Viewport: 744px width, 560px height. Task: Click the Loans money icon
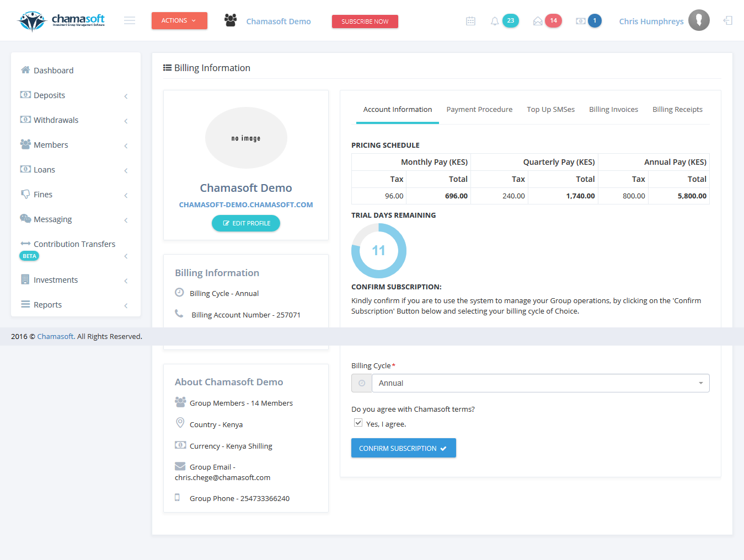click(25, 169)
